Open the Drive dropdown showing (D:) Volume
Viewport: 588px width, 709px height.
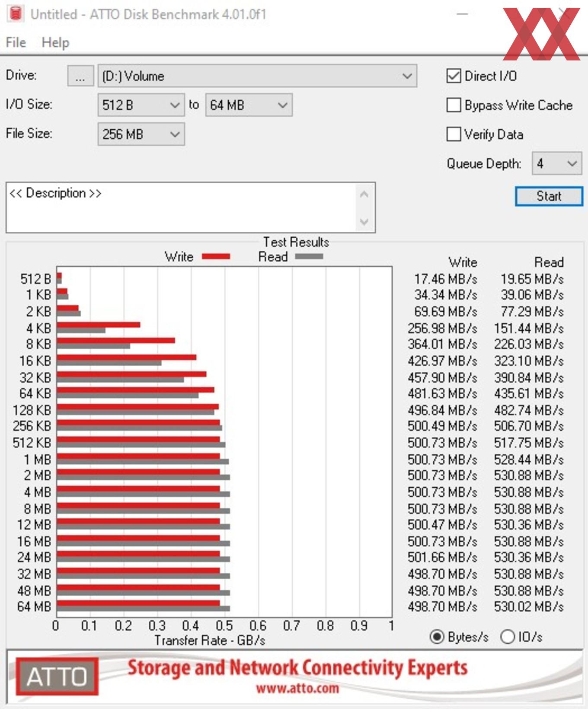pyautogui.click(x=257, y=76)
